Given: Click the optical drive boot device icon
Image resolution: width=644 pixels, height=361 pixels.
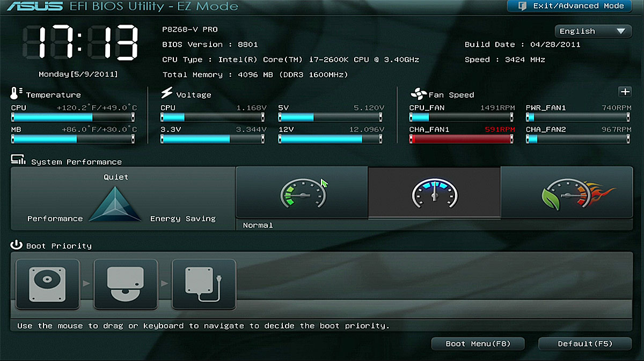Looking at the screenshot, I should [126, 284].
